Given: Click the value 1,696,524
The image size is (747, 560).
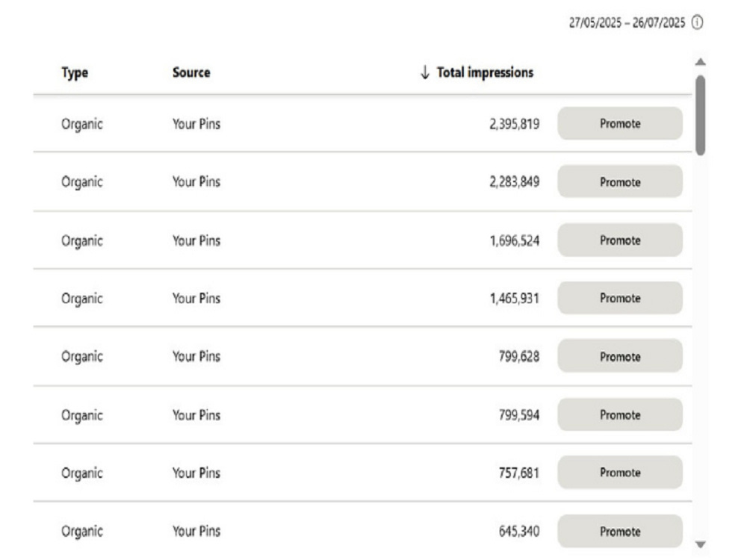Looking at the screenshot, I should click(515, 240).
